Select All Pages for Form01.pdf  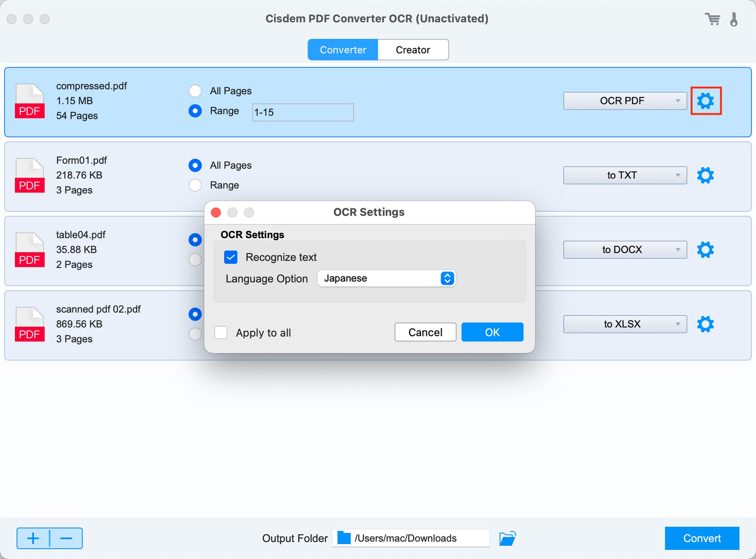(195, 165)
